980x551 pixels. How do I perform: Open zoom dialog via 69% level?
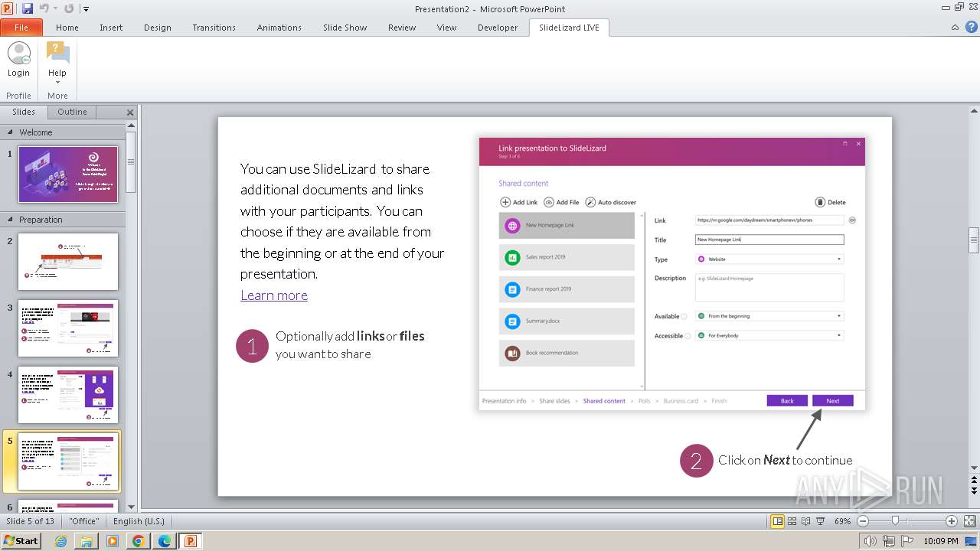pos(842,521)
